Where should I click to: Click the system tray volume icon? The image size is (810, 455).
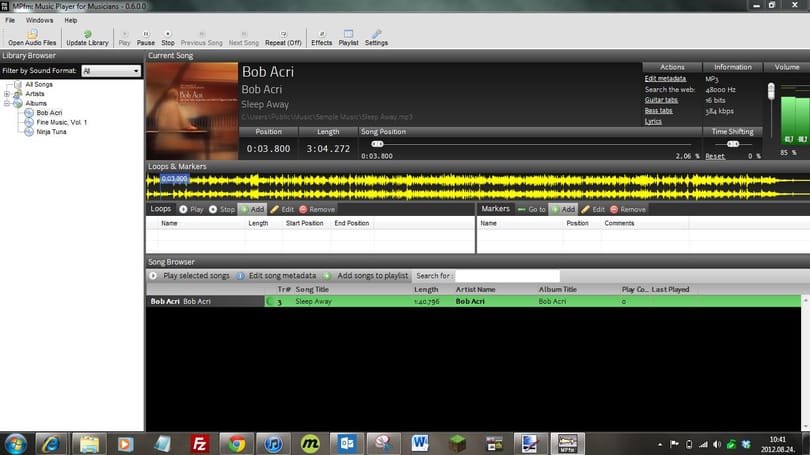click(717, 444)
